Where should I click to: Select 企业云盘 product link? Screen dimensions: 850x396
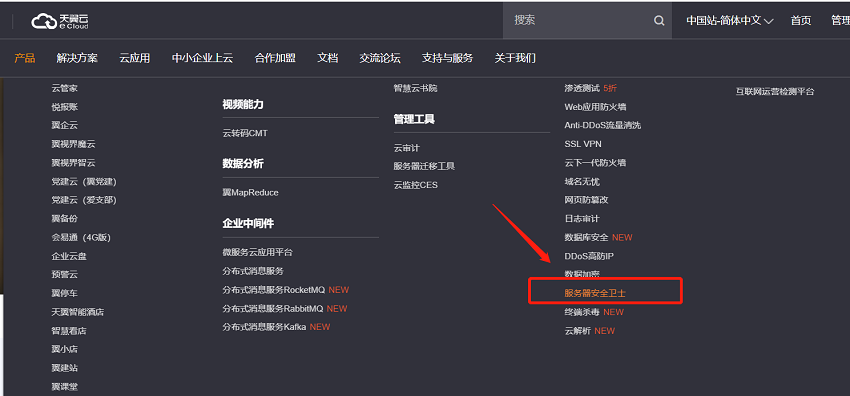coord(69,256)
